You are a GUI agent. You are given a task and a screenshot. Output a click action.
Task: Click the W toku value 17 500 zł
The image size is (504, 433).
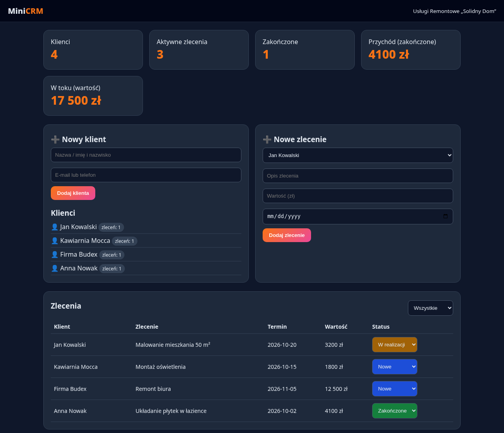pos(76,100)
